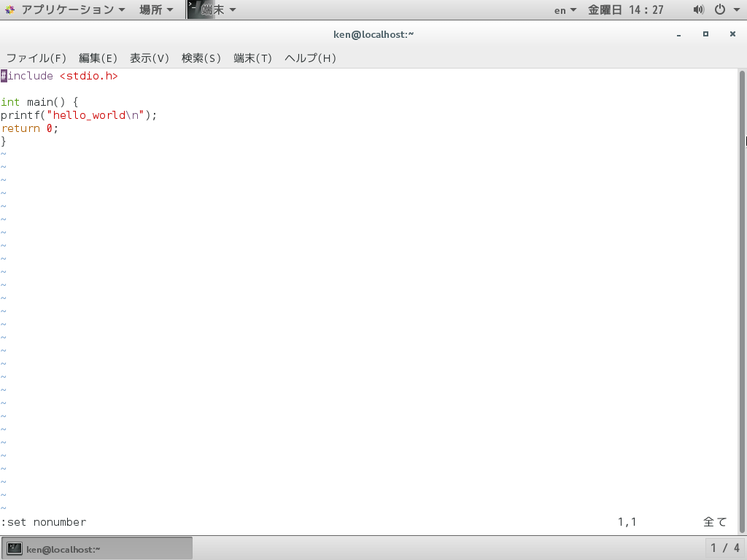The width and height of the screenshot is (747, 560).
Task: Click the ken@localhost:~ window title bar
Action: (x=373, y=34)
